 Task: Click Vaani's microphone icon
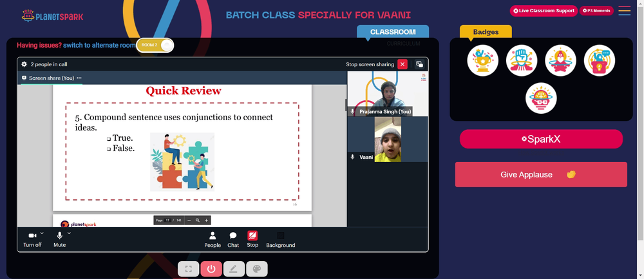pyautogui.click(x=352, y=157)
